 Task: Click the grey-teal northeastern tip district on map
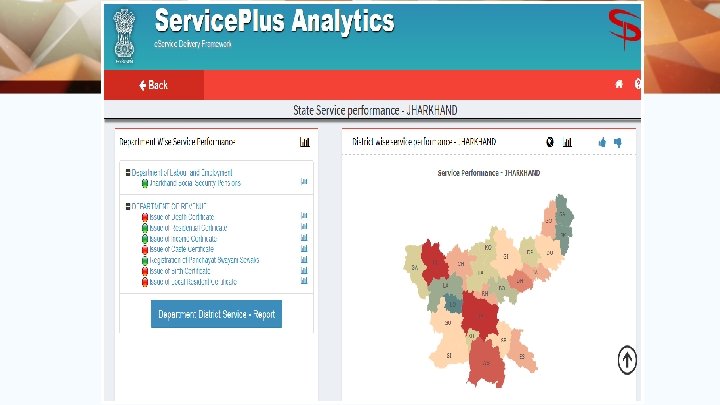pyautogui.click(x=562, y=214)
